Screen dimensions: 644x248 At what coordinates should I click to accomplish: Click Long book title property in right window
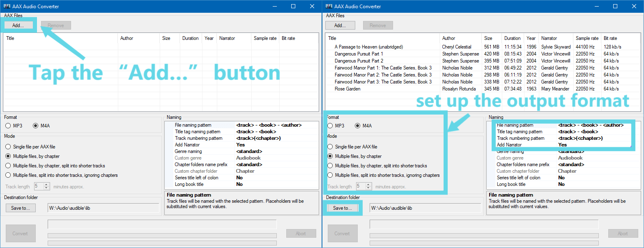(563, 184)
